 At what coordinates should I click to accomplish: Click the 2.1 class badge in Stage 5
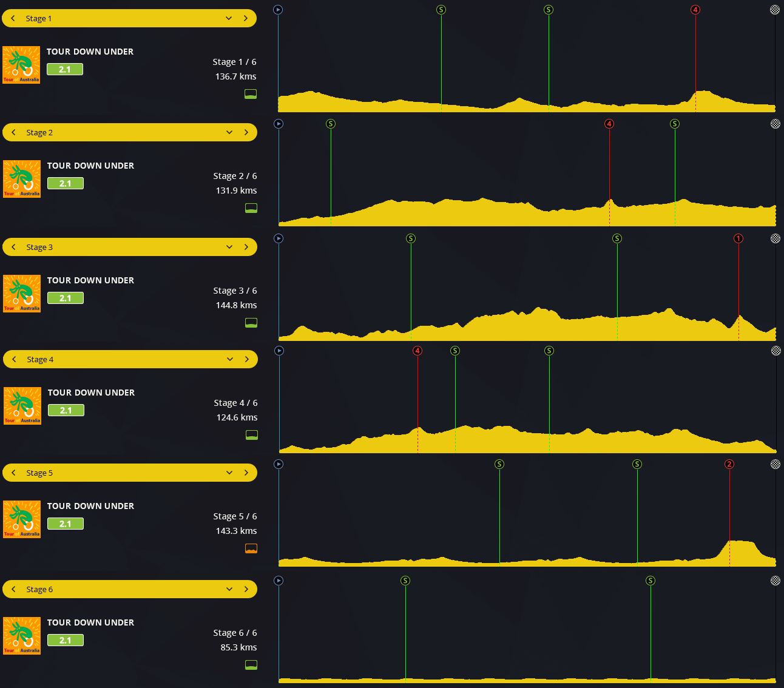click(66, 524)
